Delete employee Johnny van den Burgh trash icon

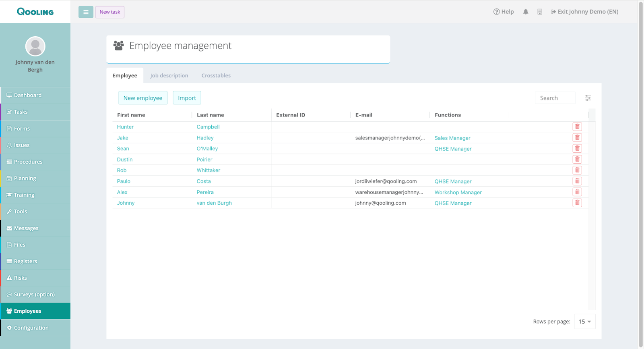[x=577, y=203]
